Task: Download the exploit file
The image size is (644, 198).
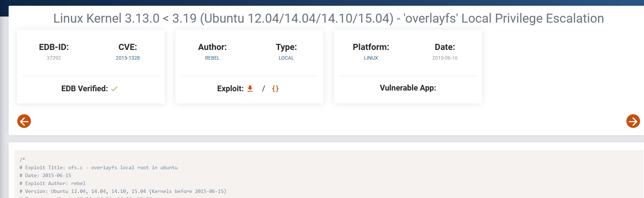Action: pos(250,89)
